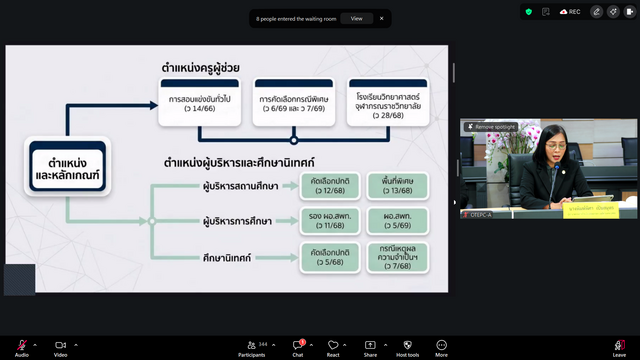
Task: Check the green encryption shield icon
Action: coord(529,12)
